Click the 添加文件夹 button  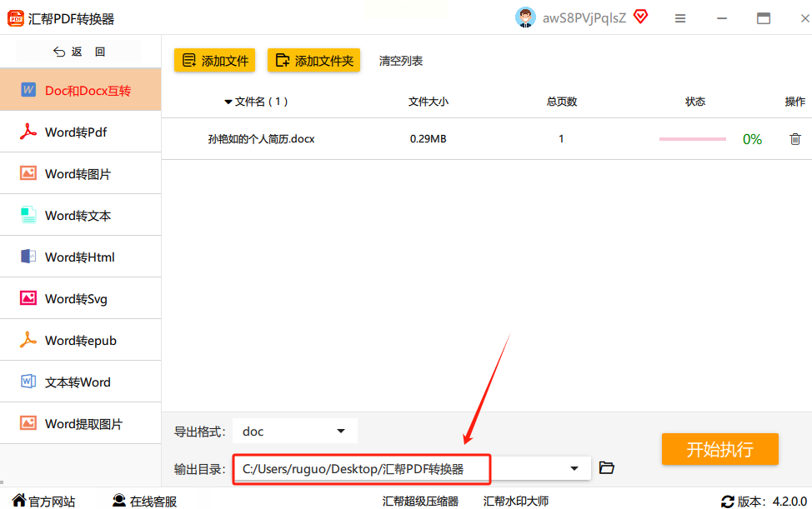(313, 61)
